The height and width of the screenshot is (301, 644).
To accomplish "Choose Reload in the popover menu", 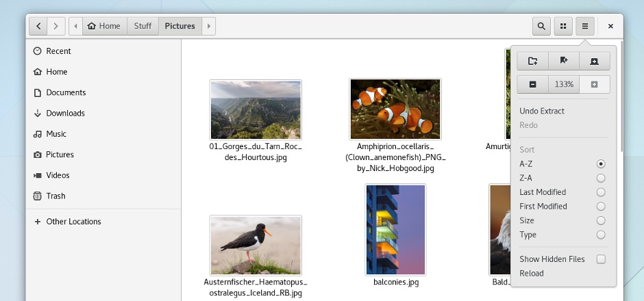I will coord(532,273).
